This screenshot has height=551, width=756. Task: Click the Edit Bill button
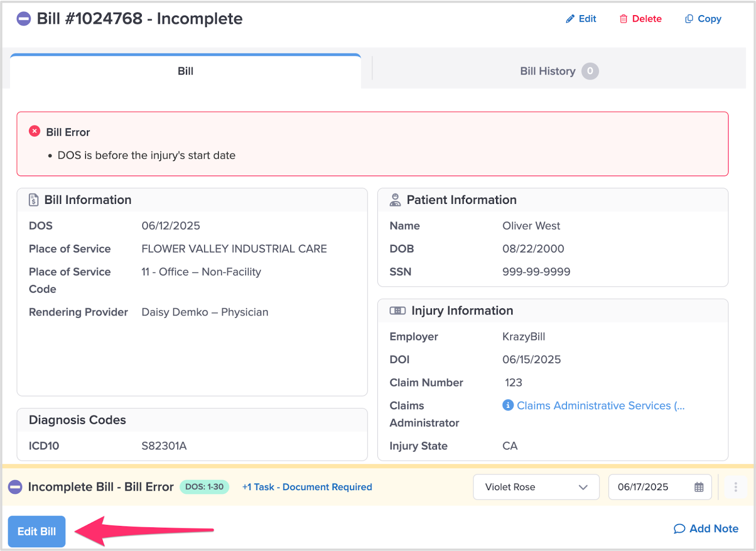[x=37, y=531]
